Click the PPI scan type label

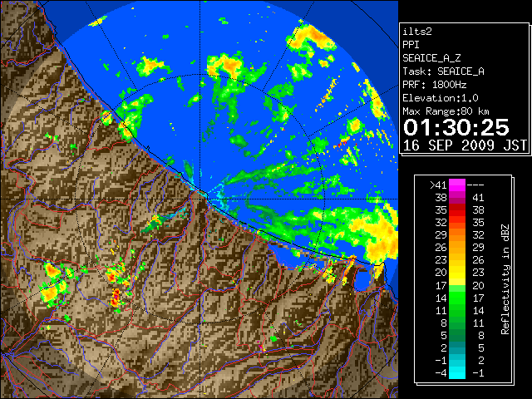pyautogui.click(x=411, y=45)
